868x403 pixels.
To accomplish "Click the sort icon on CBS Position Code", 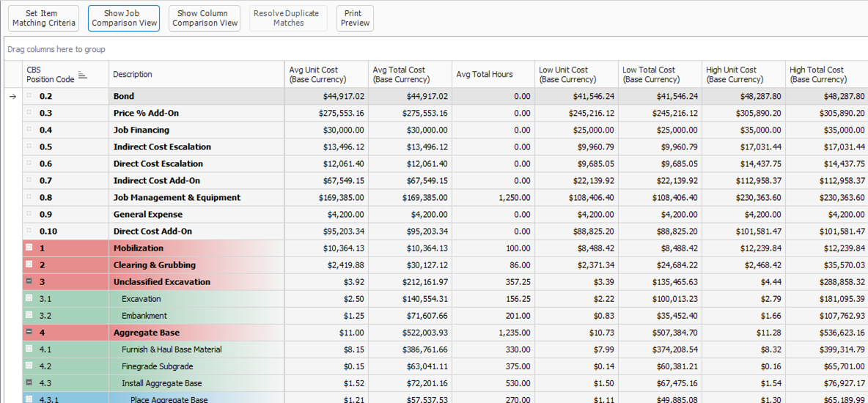I will click(x=83, y=75).
